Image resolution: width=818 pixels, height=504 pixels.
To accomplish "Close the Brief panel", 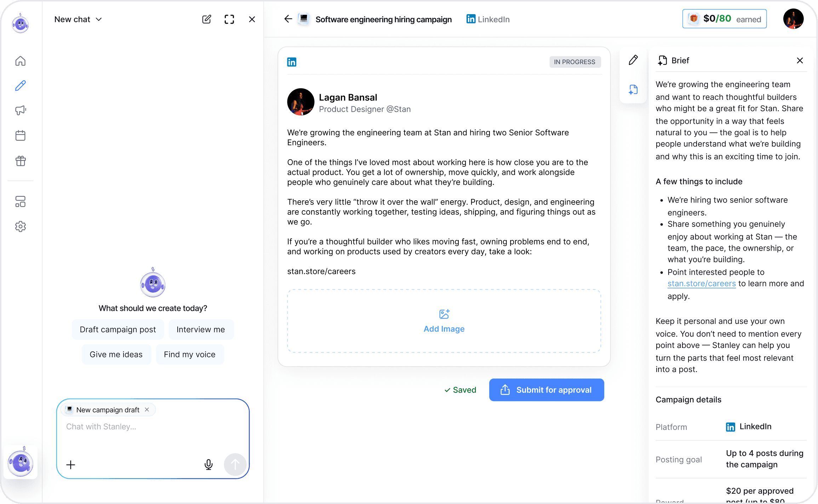I will tap(800, 61).
